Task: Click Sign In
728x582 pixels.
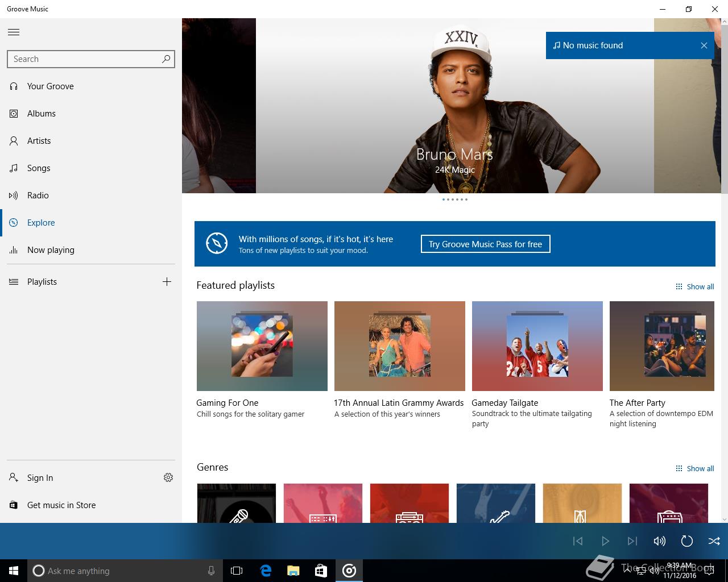Action: 77,478
